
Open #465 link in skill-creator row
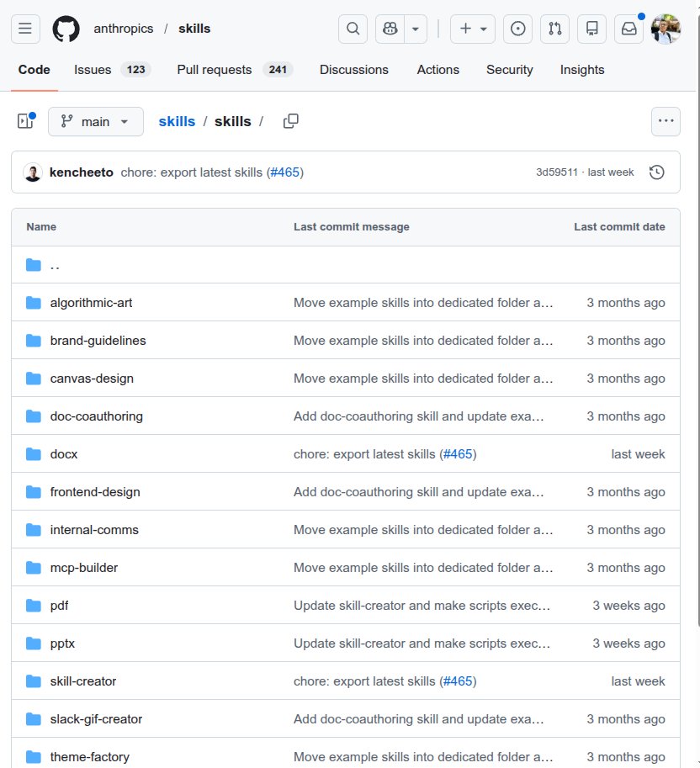pyautogui.click(x=458, y=681)
